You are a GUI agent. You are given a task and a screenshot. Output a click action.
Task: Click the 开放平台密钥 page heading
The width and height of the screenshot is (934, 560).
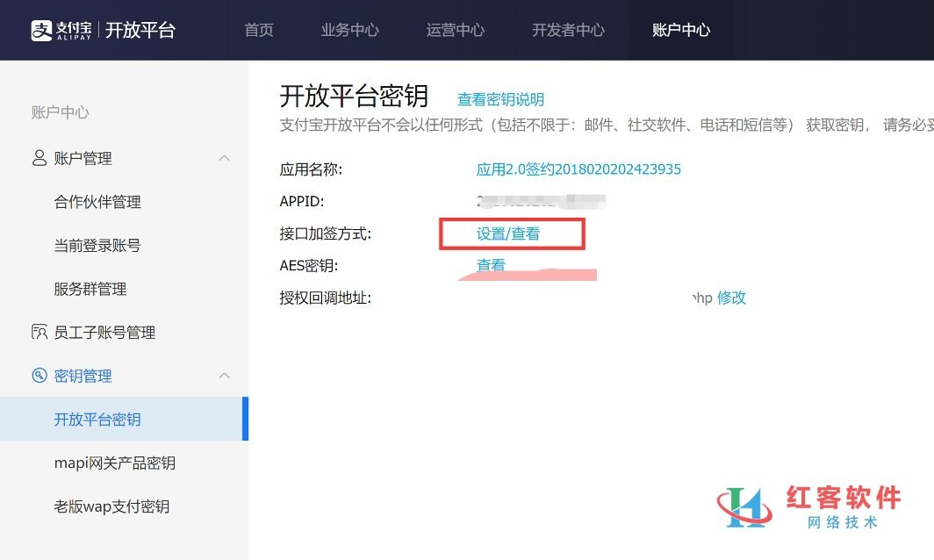click(x=355, y=96)
